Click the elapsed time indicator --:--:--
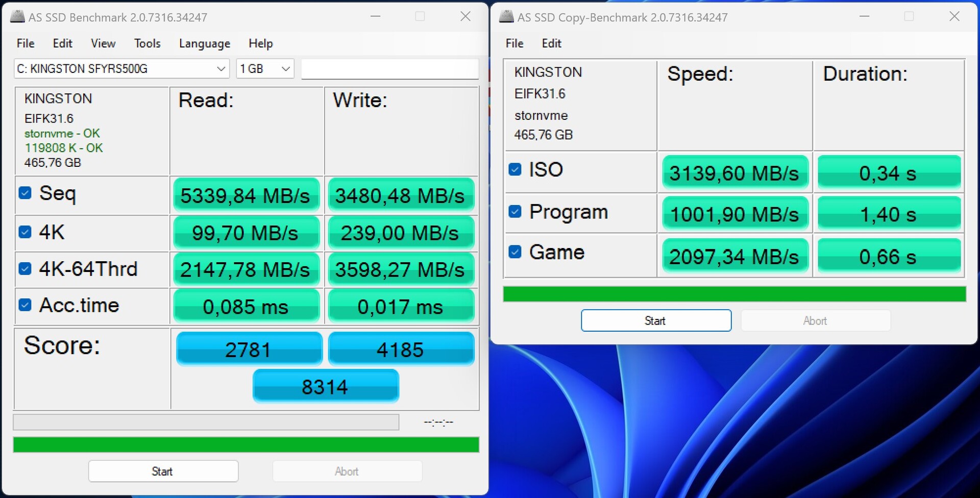 438,422
